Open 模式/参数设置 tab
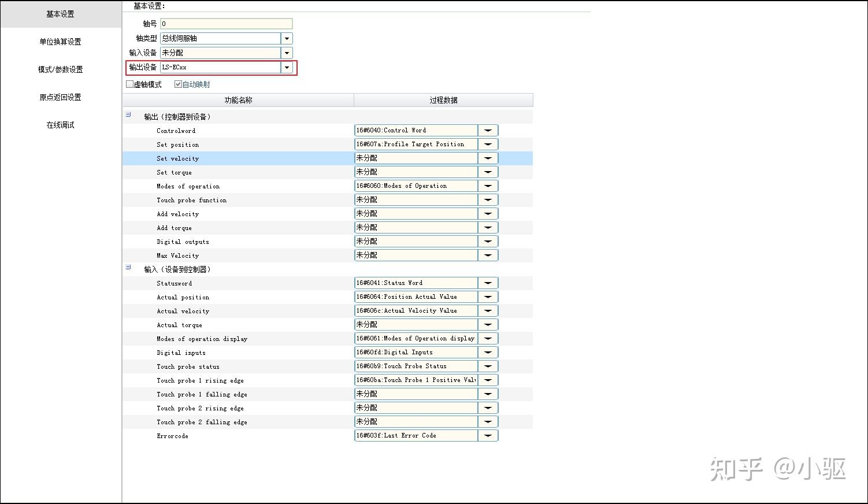The width and height of the screenshot is (868, 504). pyautogui.click(x=60, y=69)
